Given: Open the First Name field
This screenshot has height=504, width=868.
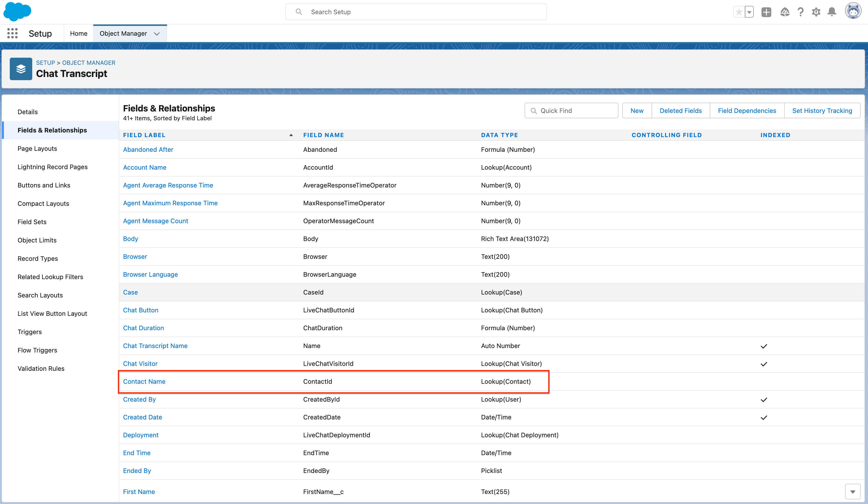Looking at the screenshot, I should (x=139, y=492).
